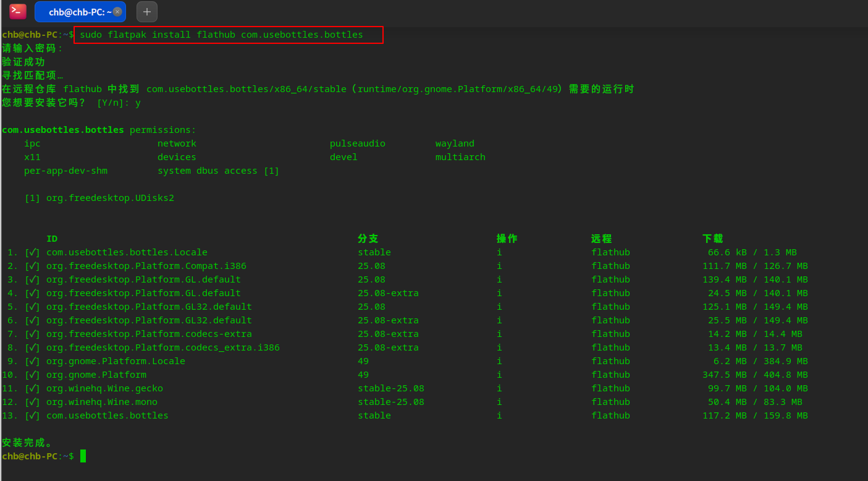This screenshot has width=868, height=481.
Task: Click the checkmark for row 13 com.usebottles.bottles
Action: (x=32, y=415)
